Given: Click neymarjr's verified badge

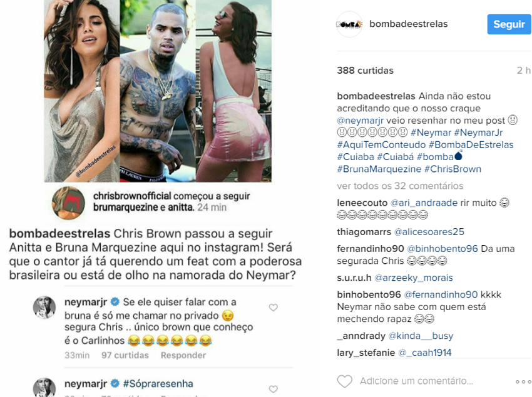Looking at the screenshot, I should [115, 301].
